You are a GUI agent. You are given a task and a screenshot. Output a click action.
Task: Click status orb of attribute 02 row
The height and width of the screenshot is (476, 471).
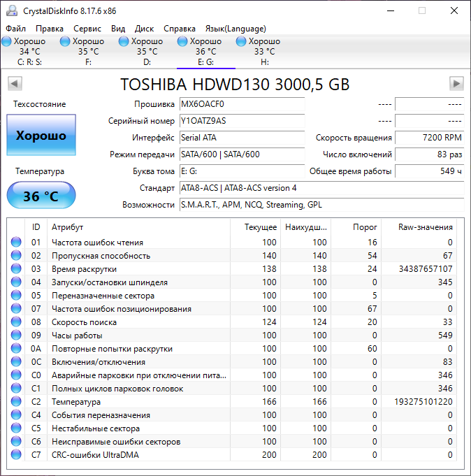coord(16,255)
